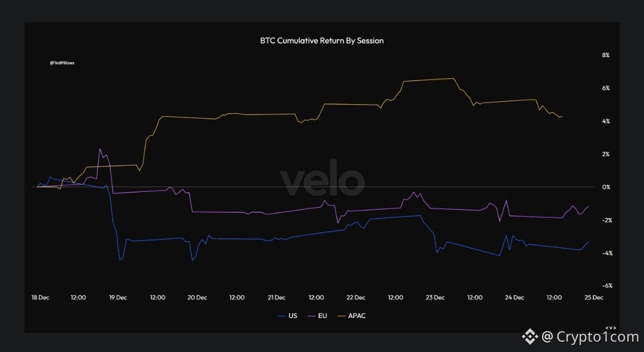Click the Binance logo icon

(530, 337)
